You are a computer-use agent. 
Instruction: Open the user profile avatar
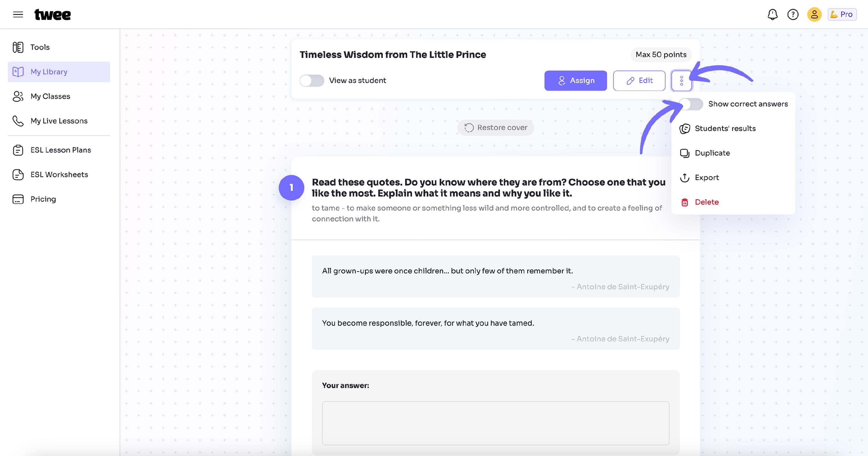click(814, 14)
